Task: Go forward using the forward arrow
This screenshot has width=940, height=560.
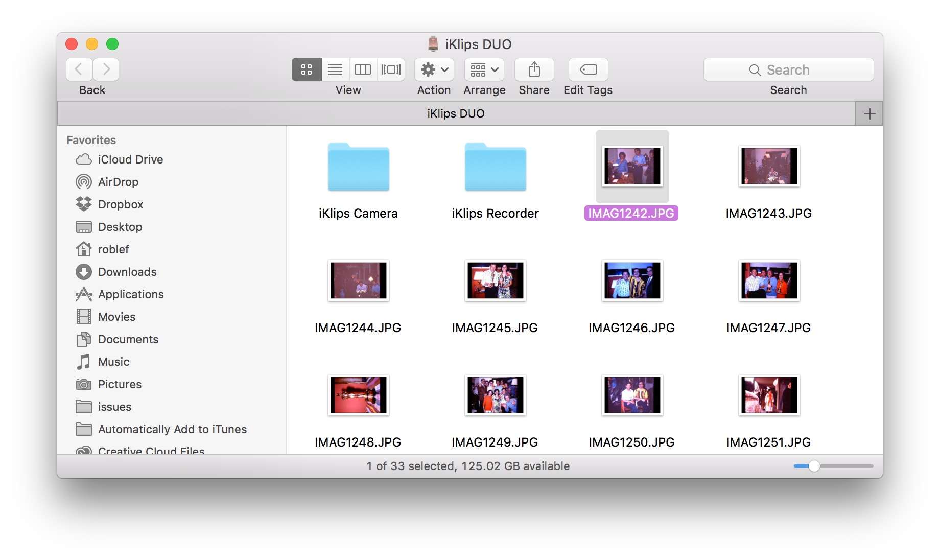Action: 106,69
